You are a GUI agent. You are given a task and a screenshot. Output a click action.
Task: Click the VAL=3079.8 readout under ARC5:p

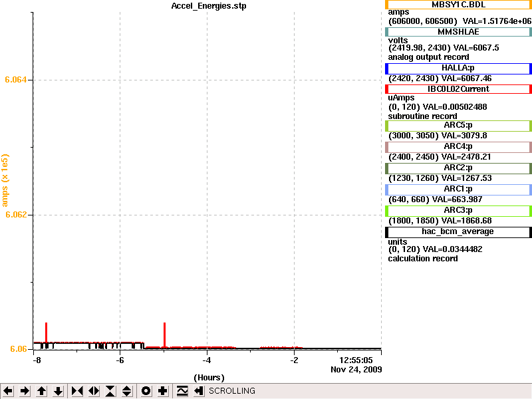464,136
